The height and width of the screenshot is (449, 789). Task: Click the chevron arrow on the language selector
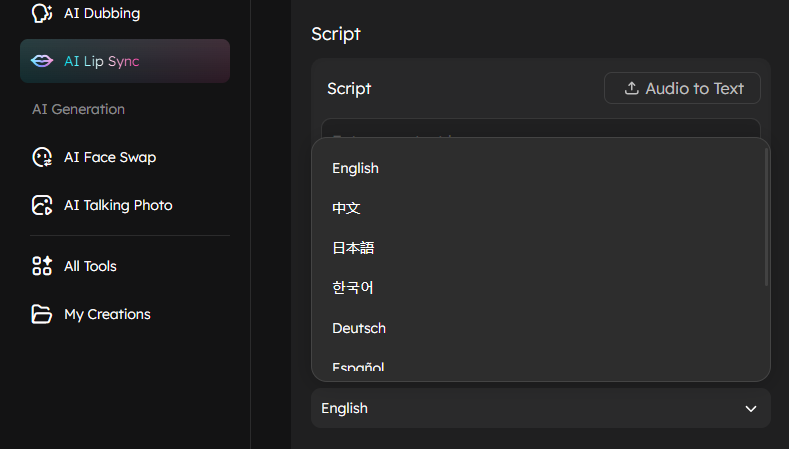click(x=751, y=409)
